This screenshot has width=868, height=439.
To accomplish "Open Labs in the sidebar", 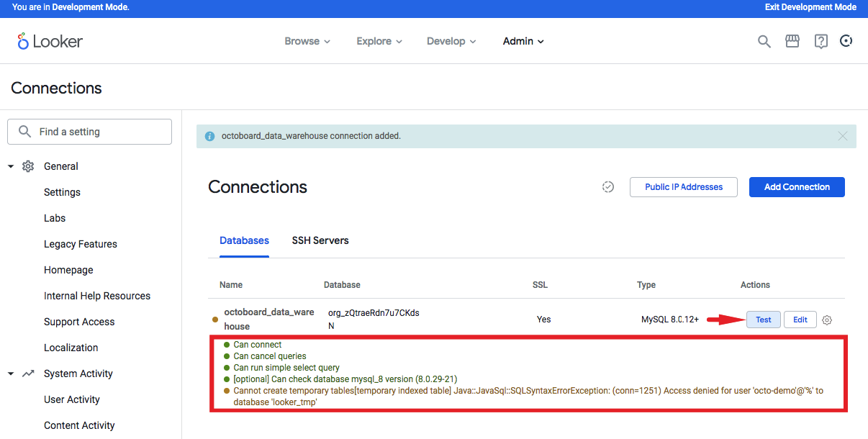I will [x=55, y=218].
